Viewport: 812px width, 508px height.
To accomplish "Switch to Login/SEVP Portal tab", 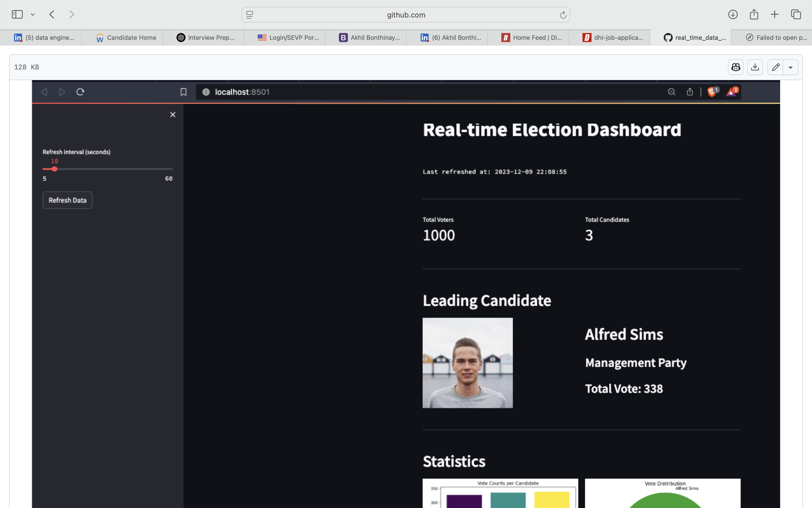I will click(284, 38).
